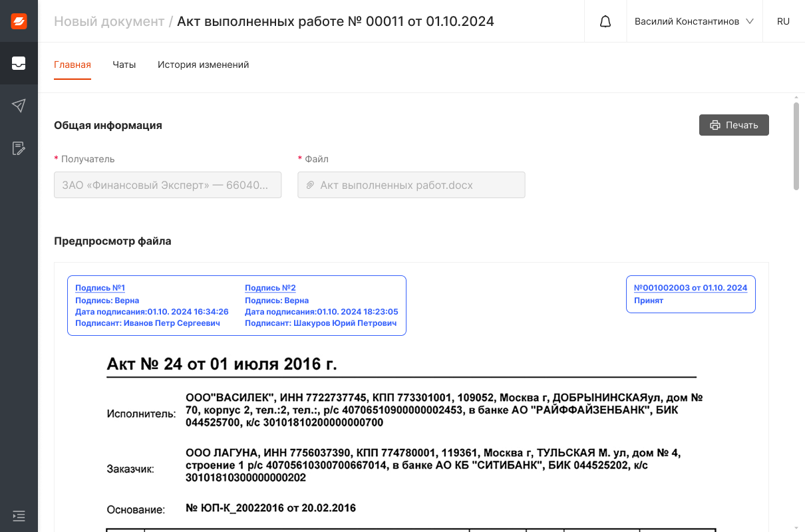Click the Файл attachment field
The width and height of the screenshot is (805, 532).
click(x=411, y=185)
